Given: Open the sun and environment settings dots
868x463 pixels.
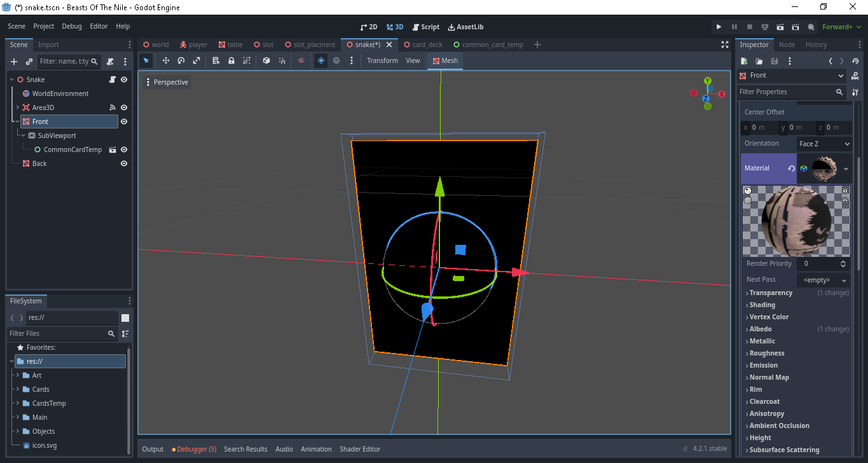Looking at the screenshot, I should (352, 60).
